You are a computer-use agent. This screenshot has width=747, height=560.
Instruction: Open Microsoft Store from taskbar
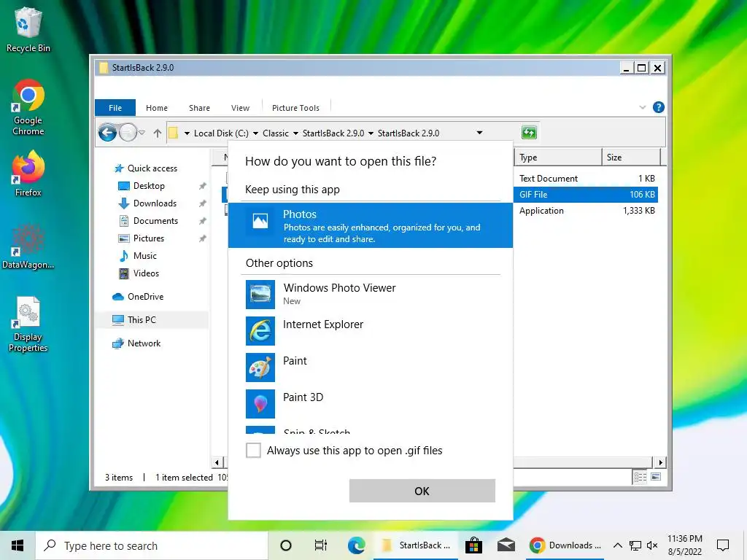point(473,545)
